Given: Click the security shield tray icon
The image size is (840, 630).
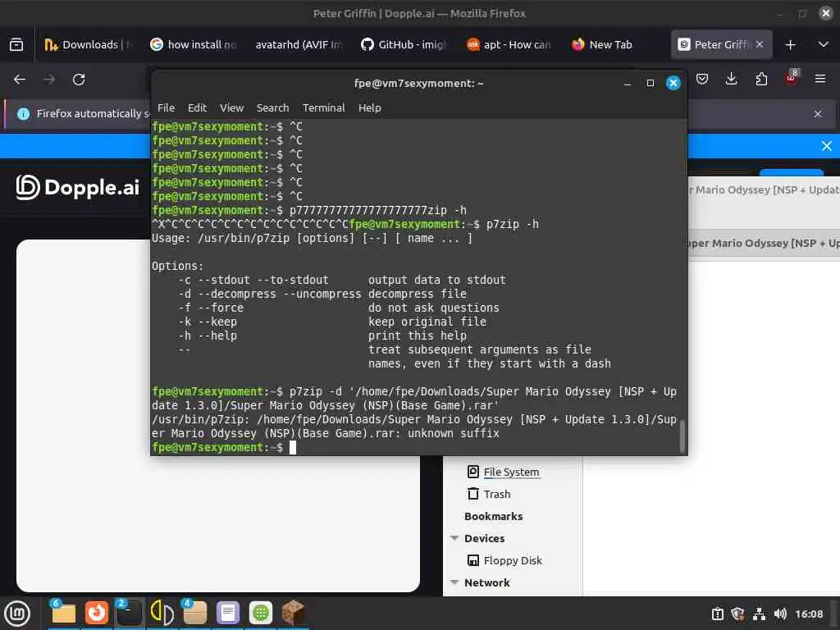Looking at the screenshot, I should tap(737, 614).
